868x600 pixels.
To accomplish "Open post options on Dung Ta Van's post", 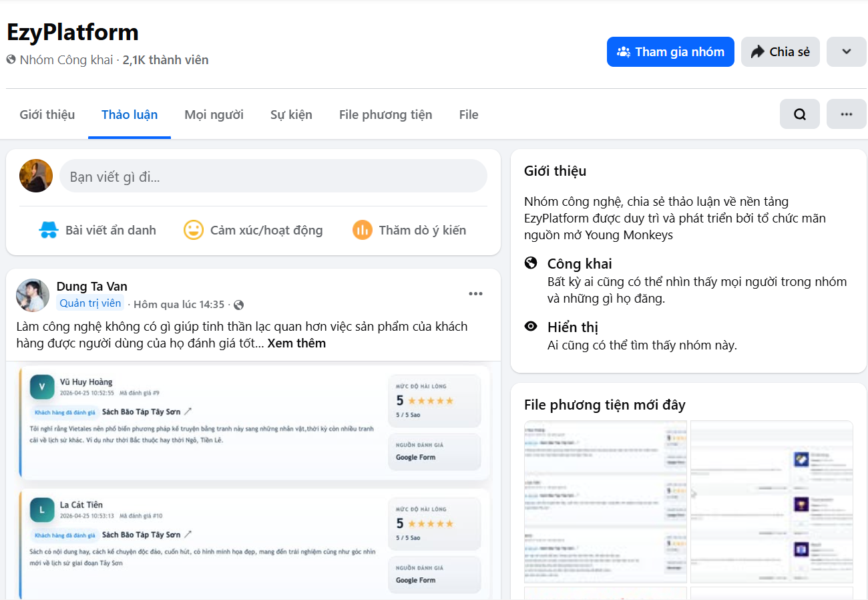I will 475,294.
